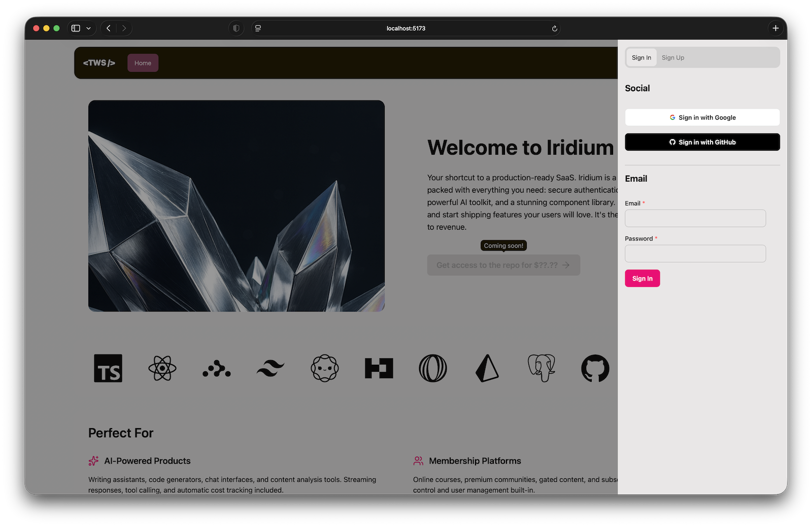Image resolution: width=812 pixels, height=527 pixels.
Task: Click the users icon beside Membership Platforms
Action: point(418,461)
